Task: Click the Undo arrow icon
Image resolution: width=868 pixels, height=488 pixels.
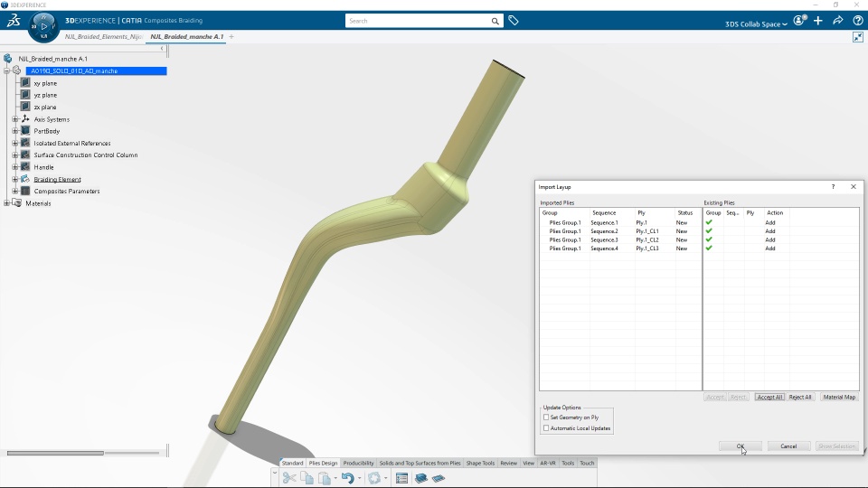Action: pyautogui.click(x=347, y=478)
